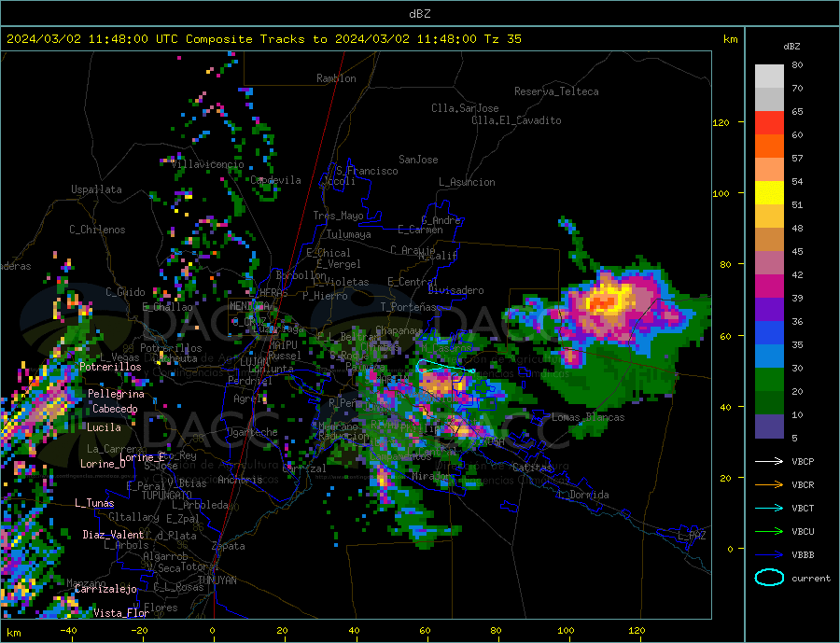Image resolution: width=840 pixels, height=643 pixels.
Task: Click the cyan storm track outline on the map
Action: point(446,367)
